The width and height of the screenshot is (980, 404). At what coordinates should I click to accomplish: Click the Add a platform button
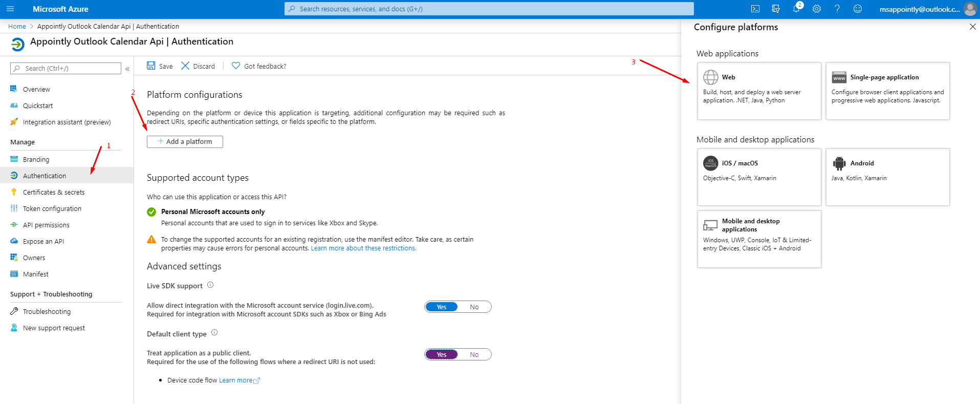[x=185, y=141]
